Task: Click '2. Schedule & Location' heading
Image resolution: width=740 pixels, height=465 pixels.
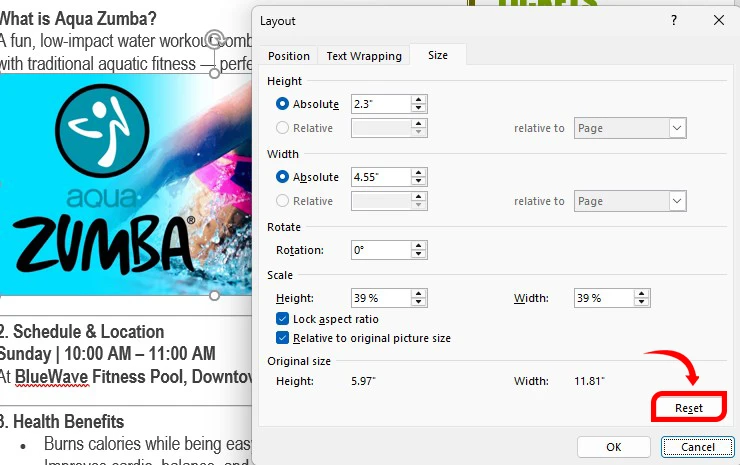Action: (x=82, y=332)
